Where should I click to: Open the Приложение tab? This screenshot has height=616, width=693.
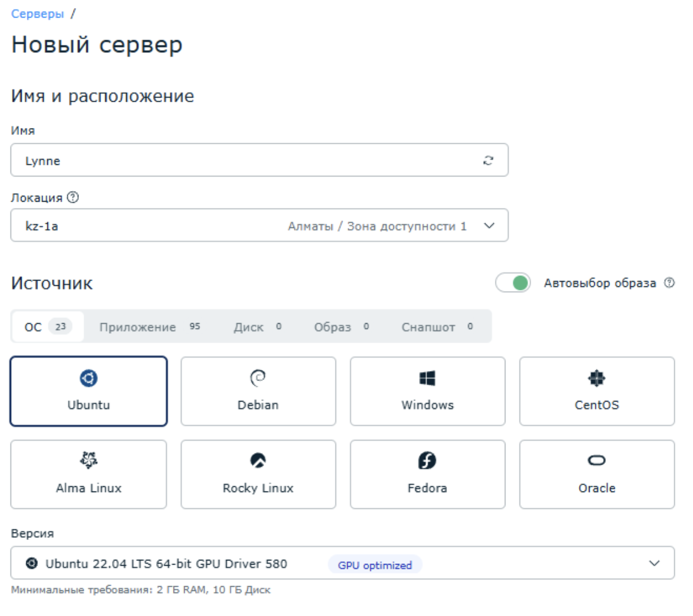coord(150,327)
